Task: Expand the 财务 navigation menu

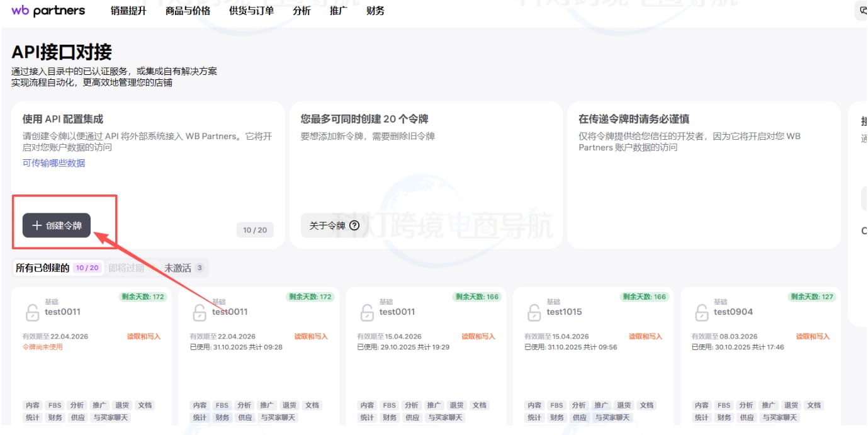Action: (x=375, y=11)
